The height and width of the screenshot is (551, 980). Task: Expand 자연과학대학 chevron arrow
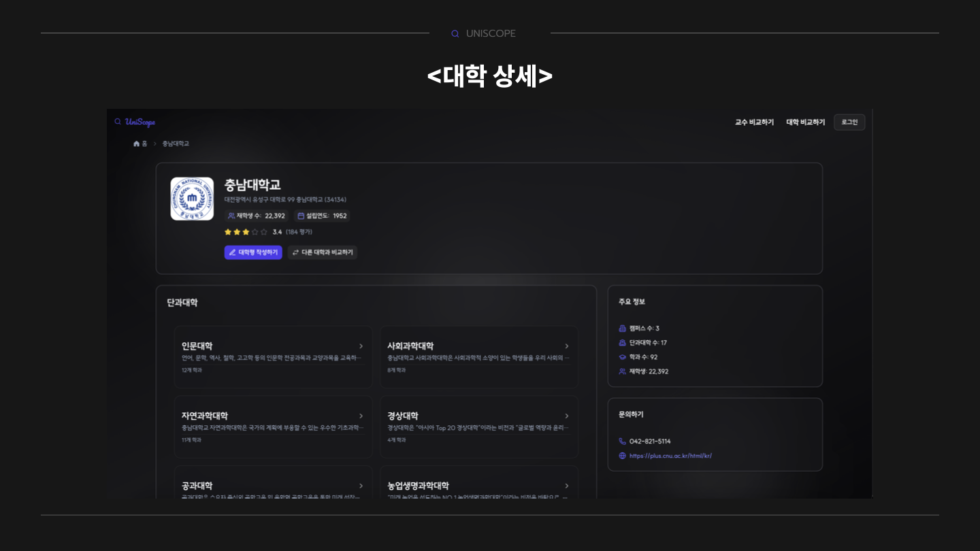coord(361,416)
